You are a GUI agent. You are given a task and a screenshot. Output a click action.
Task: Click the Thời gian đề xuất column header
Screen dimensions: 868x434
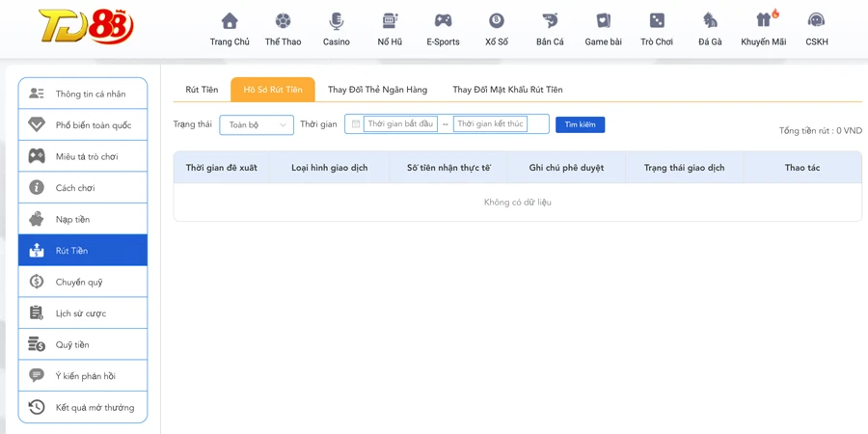click(x=222, y=168)
